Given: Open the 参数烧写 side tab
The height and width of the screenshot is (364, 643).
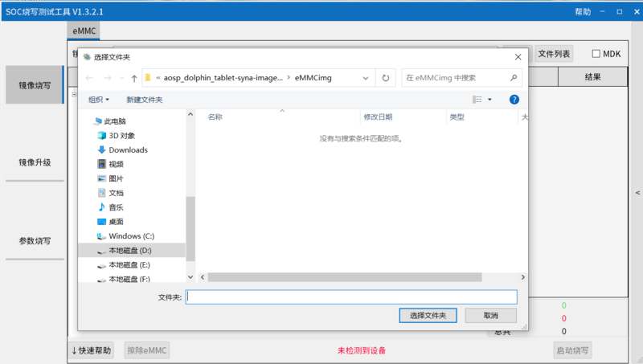Looking at the screenshot, I should coord(35,241).
